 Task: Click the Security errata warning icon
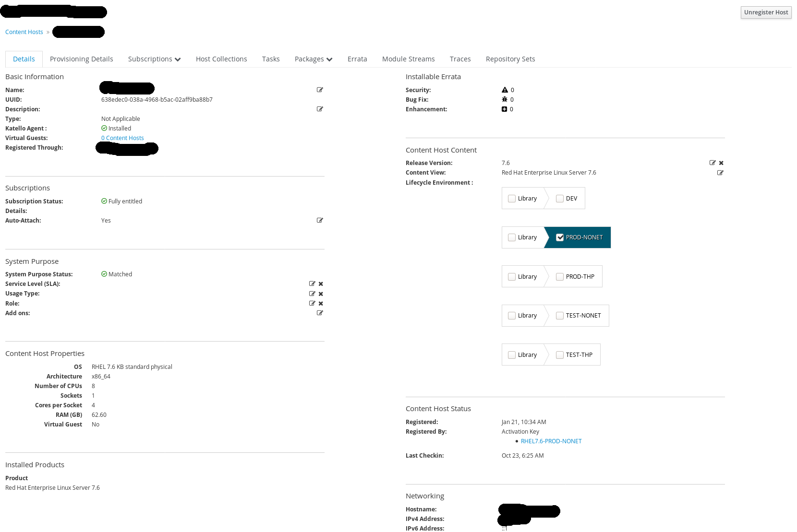click(x=505, y=90)
